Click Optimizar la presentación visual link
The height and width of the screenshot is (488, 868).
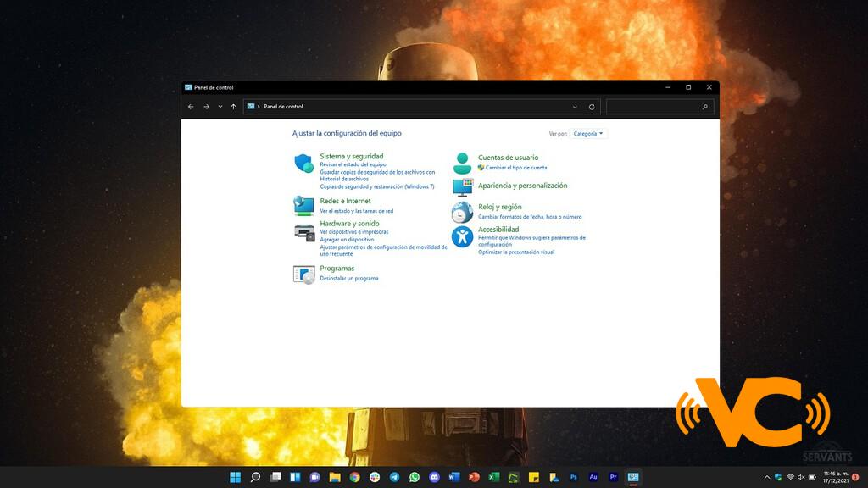point(515,252)
